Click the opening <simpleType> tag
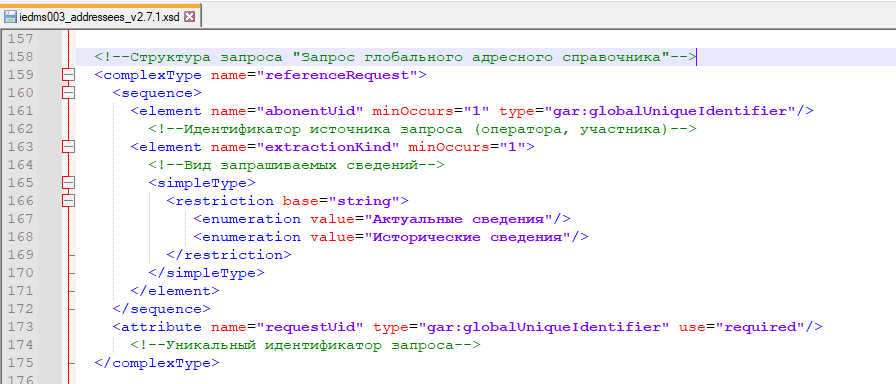 (x=202, y=183)
